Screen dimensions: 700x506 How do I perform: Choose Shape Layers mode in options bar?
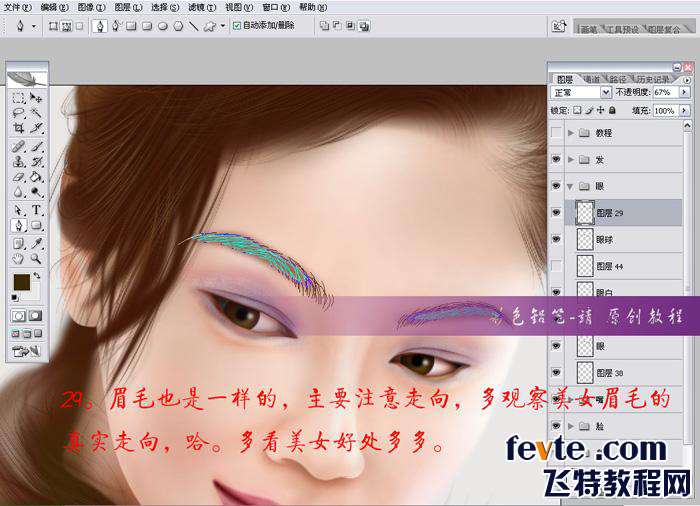[x=53, y=26]
